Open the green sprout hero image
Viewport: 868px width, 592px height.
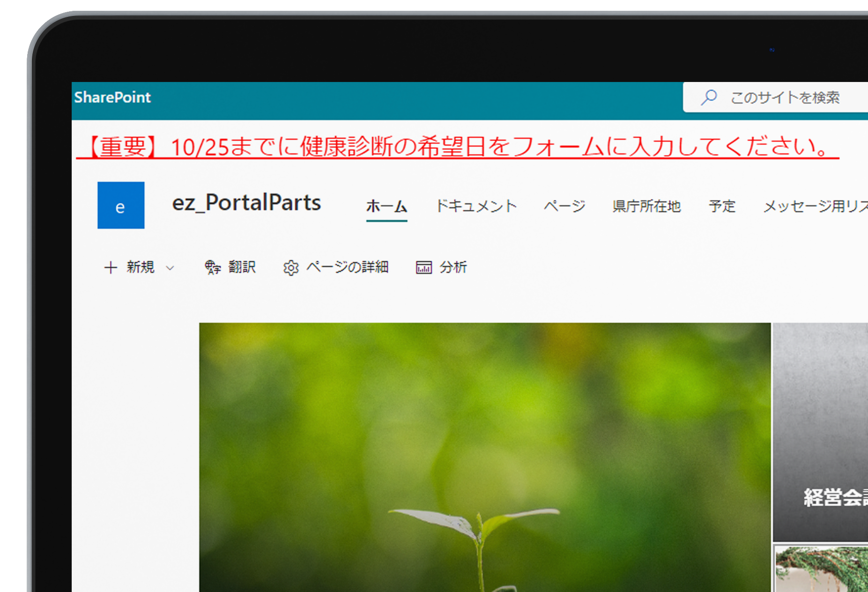pos(485,457)
